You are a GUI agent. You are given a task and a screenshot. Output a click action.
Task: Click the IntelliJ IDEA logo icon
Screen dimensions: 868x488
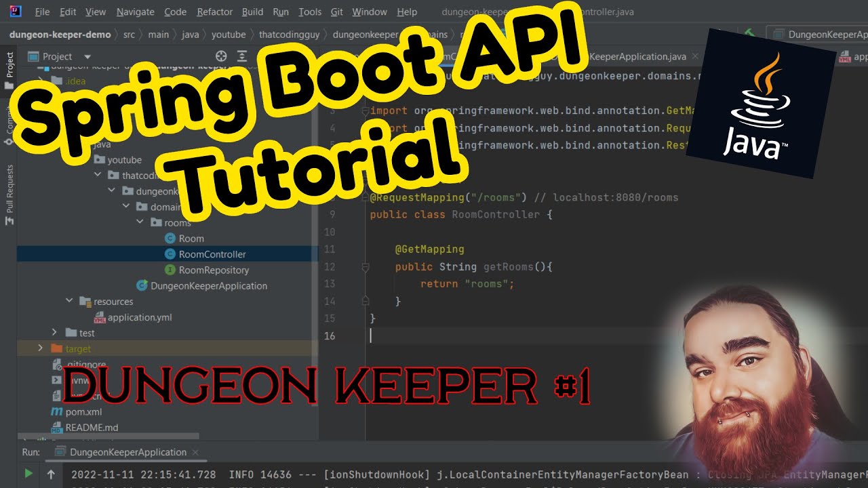pos(15,12)
